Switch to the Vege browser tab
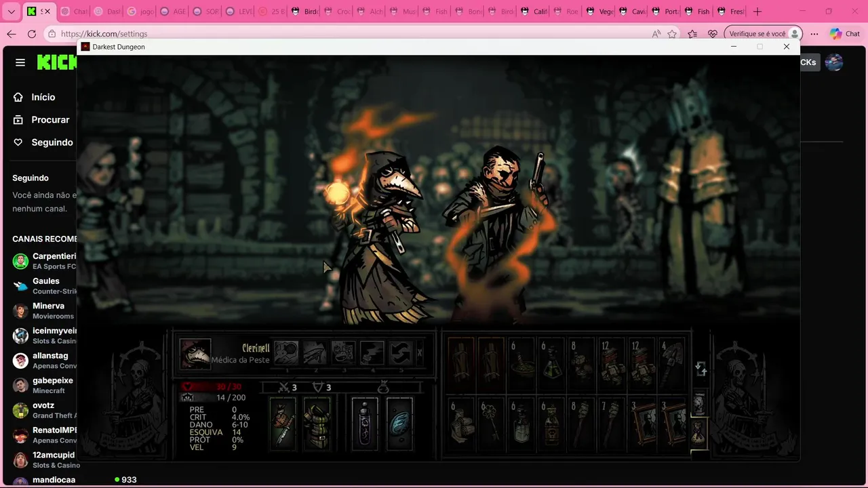 pos(599,12)
